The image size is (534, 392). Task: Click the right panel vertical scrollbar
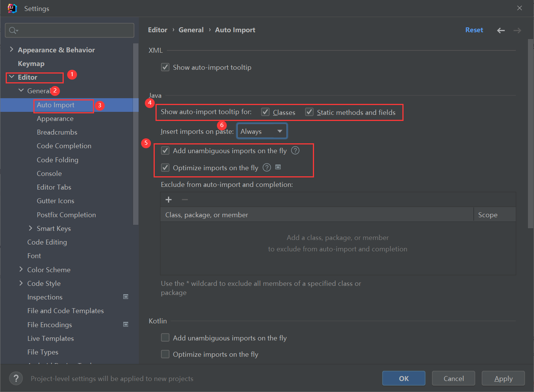tap(531, 133)
